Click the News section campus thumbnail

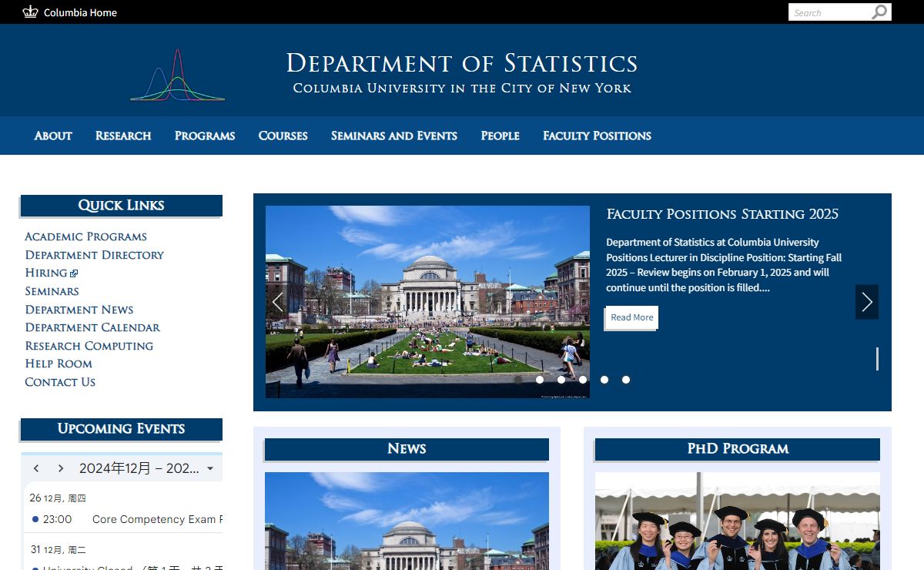point(407,521)
